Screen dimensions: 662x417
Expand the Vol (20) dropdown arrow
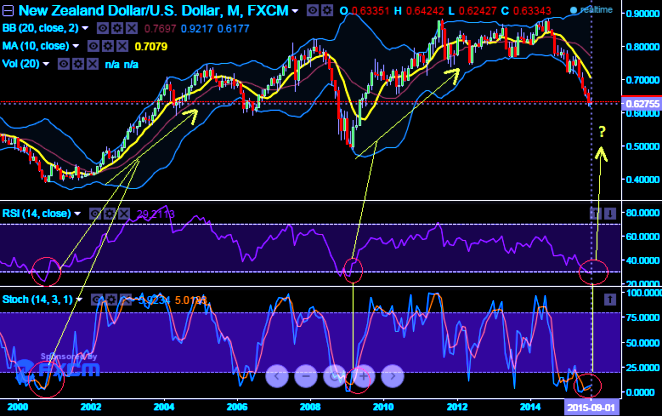coord(46,64)
